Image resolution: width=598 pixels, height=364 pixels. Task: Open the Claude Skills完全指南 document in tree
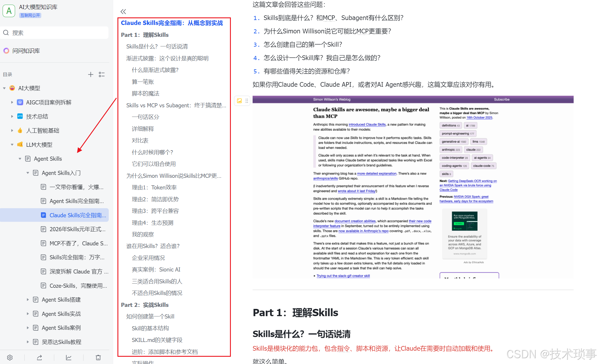[55, 215]
